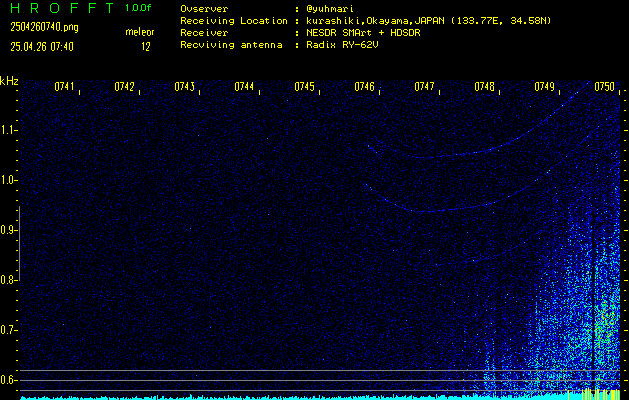The image size is (629, 400).
Task: Click the 0744 time marker
Action: [x=244, y=86]
